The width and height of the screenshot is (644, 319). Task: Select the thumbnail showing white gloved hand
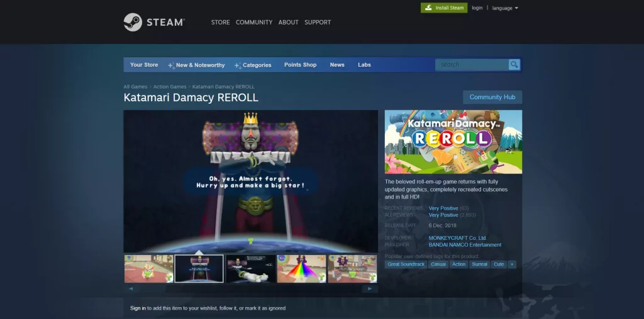click(x=251, y=269)
